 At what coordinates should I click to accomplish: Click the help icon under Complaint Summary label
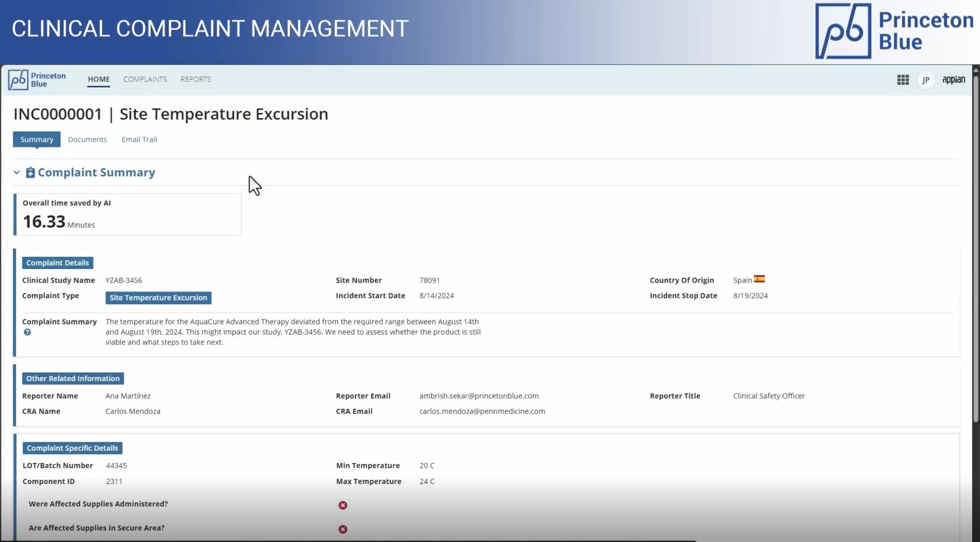pos(27,332)
